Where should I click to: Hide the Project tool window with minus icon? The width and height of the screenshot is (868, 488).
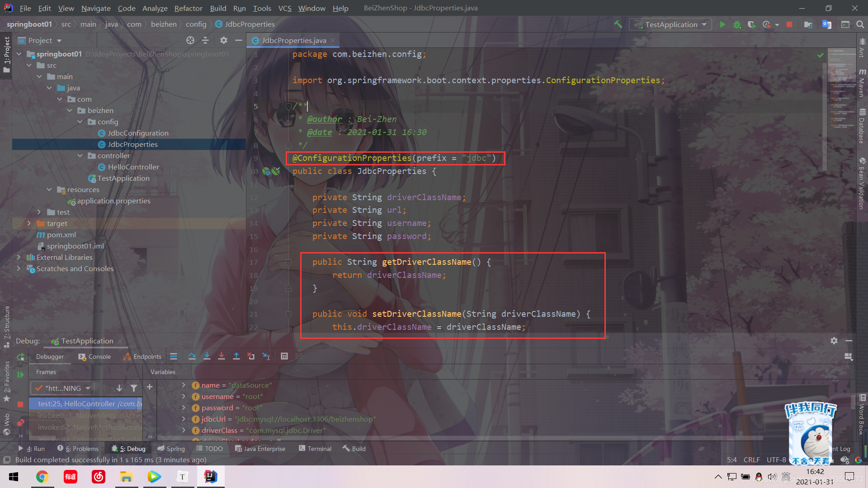click(x=239, y=40)
